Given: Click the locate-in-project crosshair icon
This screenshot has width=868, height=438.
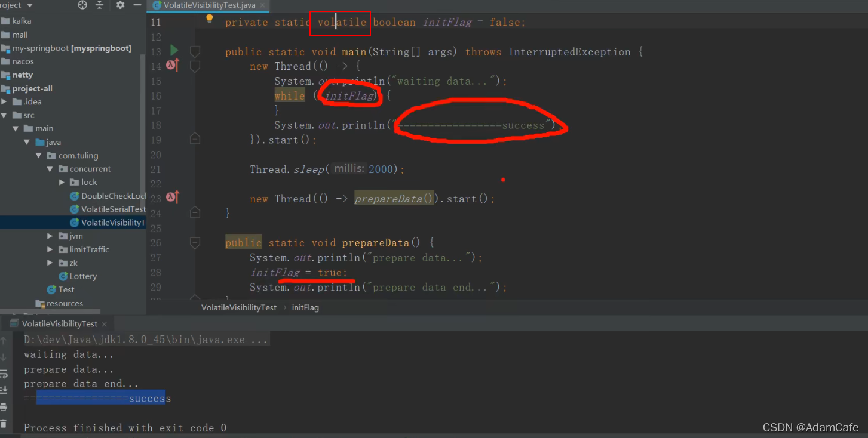Looking at the screenshot, I should point(82,5).
